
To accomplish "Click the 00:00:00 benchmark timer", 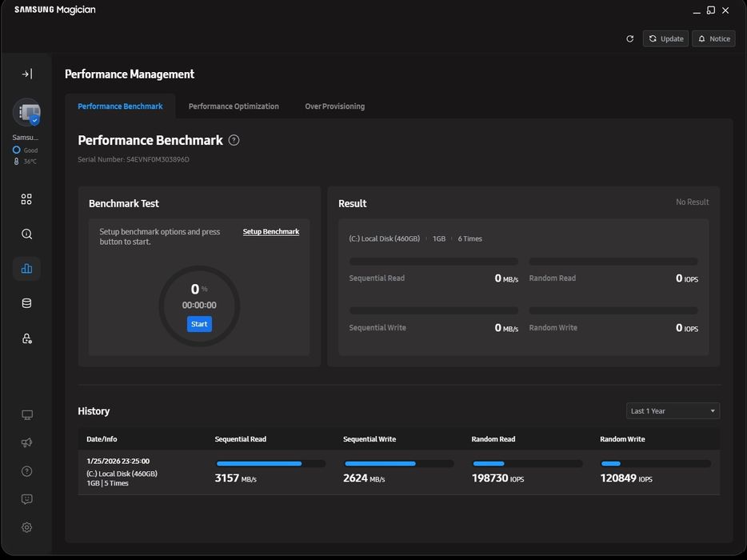I will 199,305.
